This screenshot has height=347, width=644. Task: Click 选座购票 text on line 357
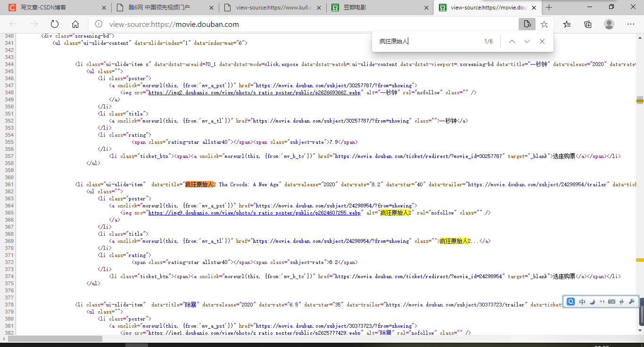(x=564, y=156)
